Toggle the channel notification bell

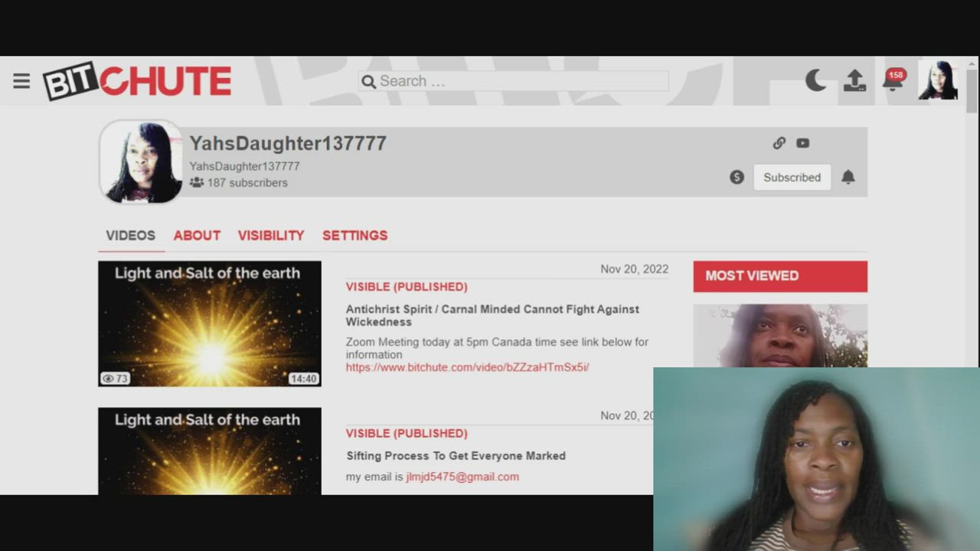(x=848, y=178)
